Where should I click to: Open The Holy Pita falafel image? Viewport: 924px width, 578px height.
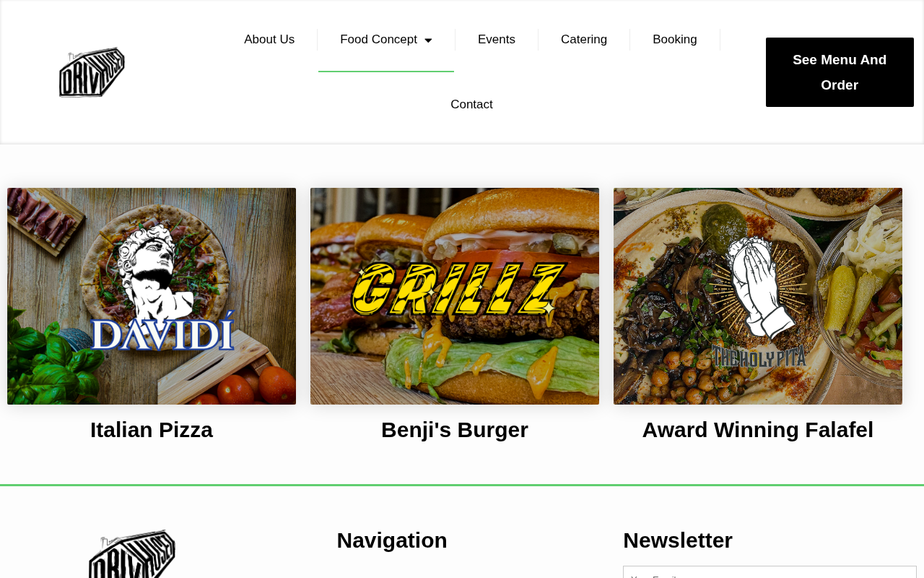click(758, 296)
